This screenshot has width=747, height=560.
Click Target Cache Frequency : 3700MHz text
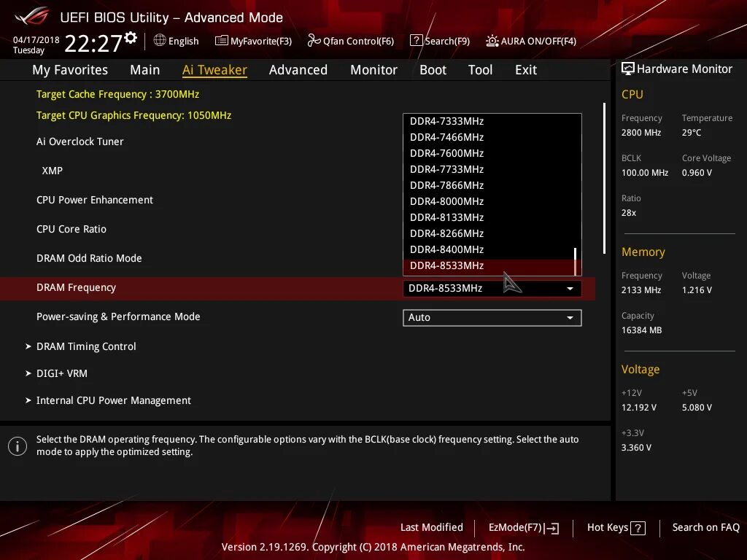tap(117, 94)
